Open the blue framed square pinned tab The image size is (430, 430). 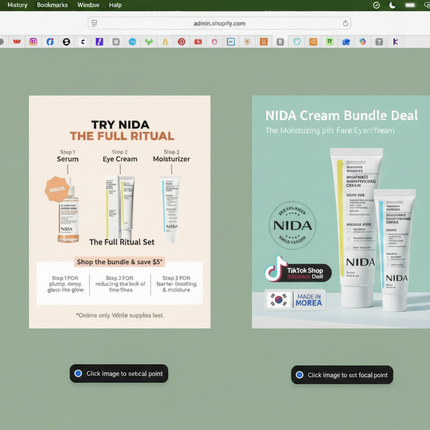click(x=231, y=42)
